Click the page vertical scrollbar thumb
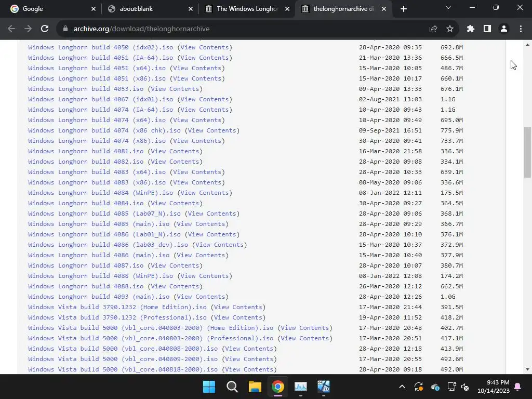Image resolution: width=532 pixels, height=399 pixels. pyautogui.click(x=527, y=152)
